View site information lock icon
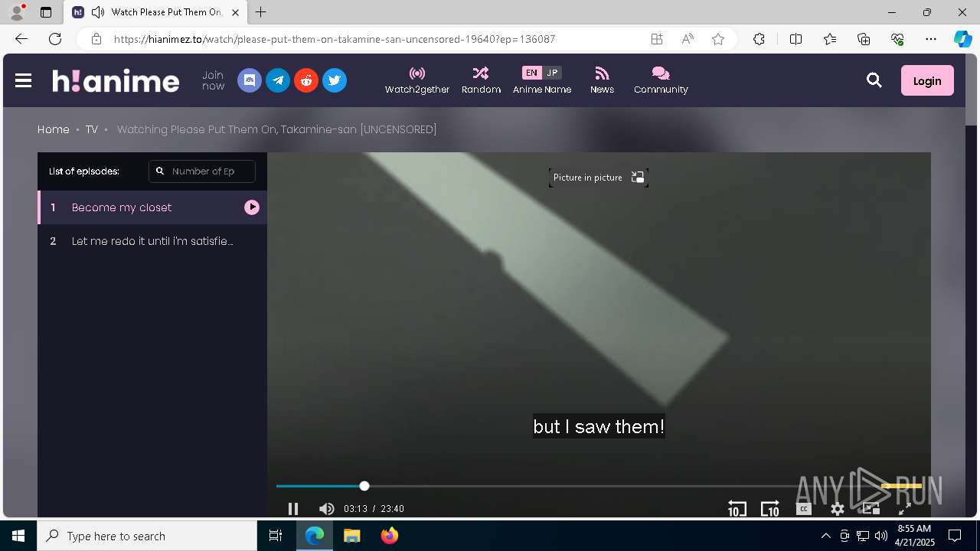The height and width of the screenshot is (551, 980). pos(96,39)
